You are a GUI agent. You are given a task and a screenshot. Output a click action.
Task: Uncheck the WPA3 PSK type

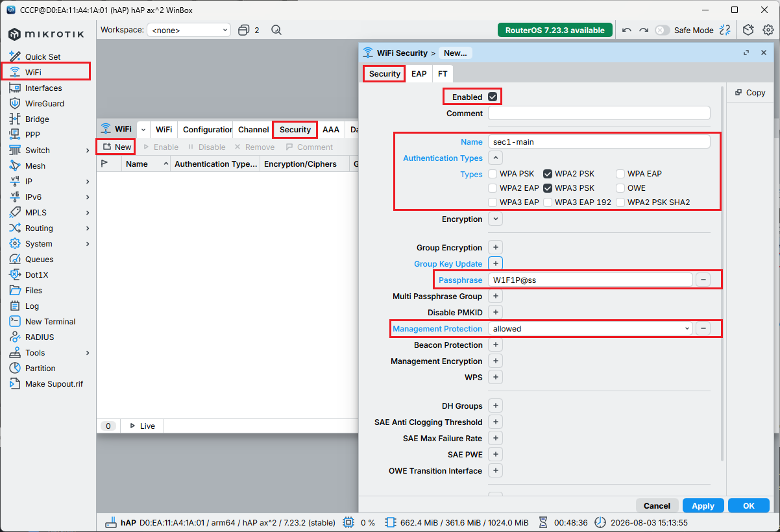point(548,188)
